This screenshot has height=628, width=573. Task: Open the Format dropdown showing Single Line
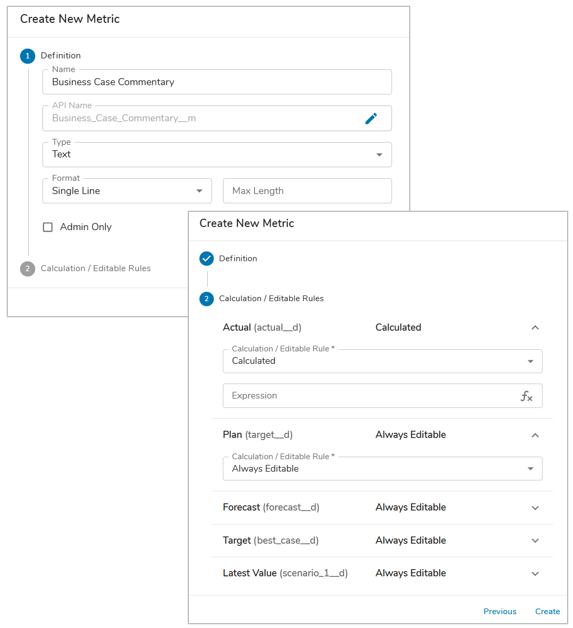(127, 191)
